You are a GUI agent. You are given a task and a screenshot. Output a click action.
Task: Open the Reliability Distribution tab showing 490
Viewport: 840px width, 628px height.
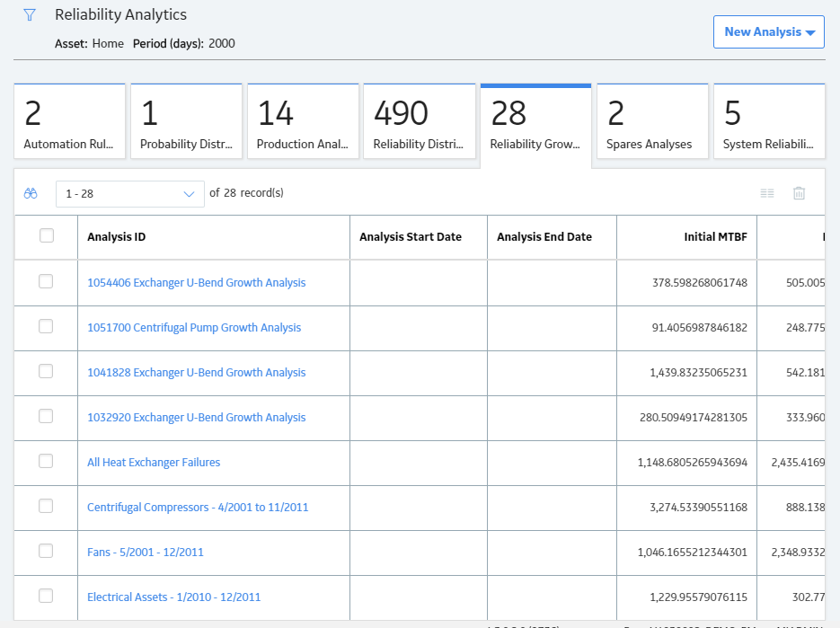click(420, 121)
